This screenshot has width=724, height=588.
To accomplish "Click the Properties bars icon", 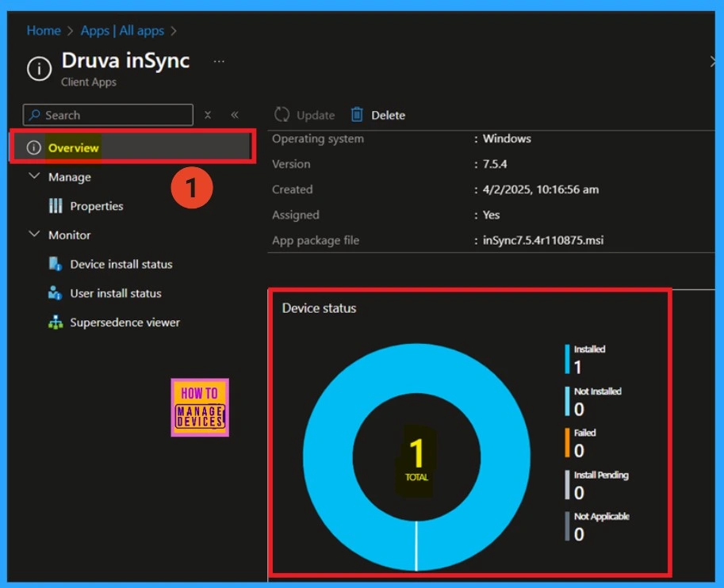I will click(56, 206).
